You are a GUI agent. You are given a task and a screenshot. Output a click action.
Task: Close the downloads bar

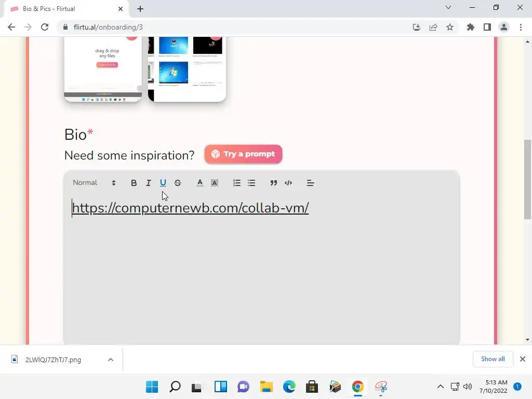point(523,359)
